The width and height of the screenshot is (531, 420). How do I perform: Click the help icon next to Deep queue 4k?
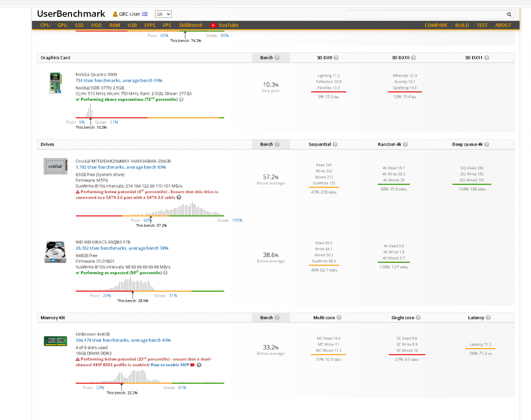tap(487, 145)
